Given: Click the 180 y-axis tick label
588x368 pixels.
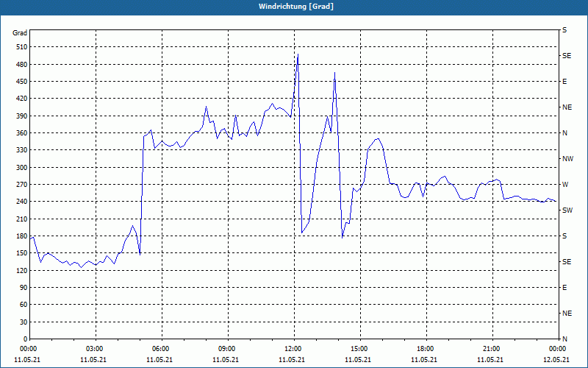Looking at the screenshot, I should pos(21,236).
